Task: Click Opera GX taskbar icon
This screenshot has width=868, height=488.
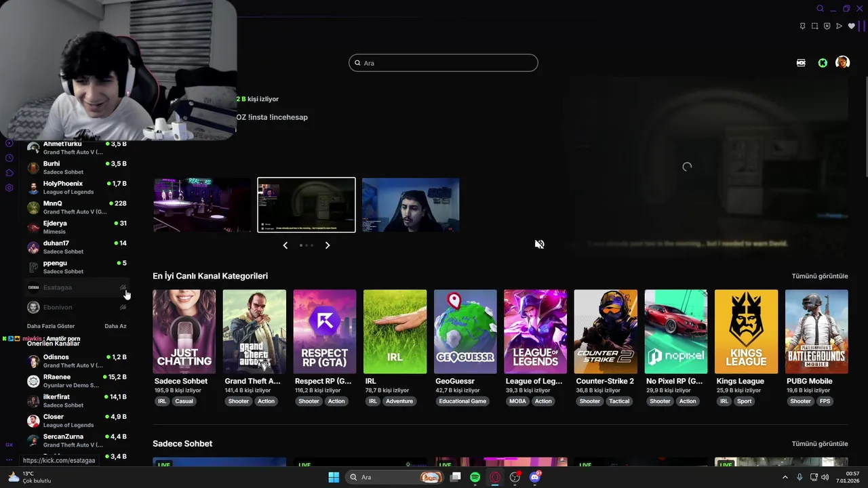Action: (495, 477)
